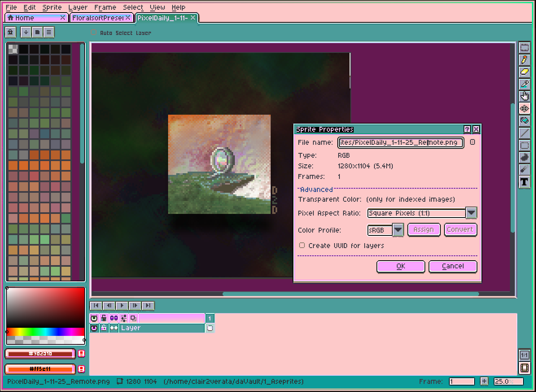Image resolution: width=536 pixels, height=392 pixels.
Task: Select the Paint Bucket tool
Action: (524, 121)
